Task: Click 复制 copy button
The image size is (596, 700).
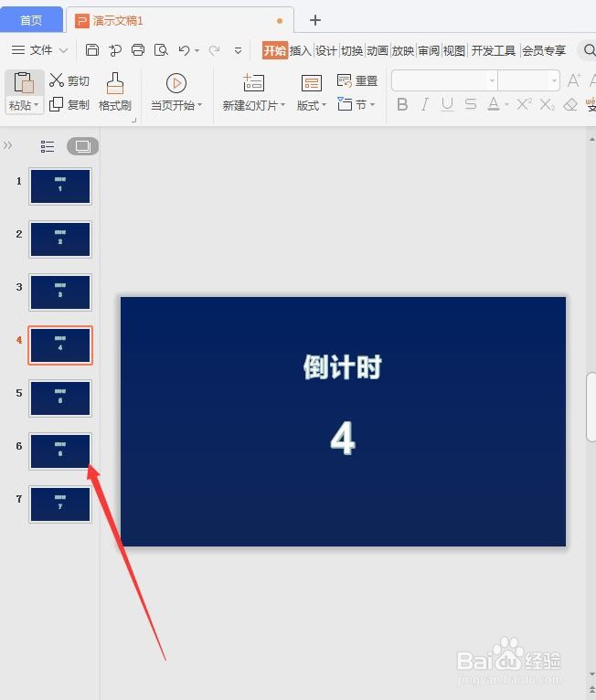Action: [69, 104]
